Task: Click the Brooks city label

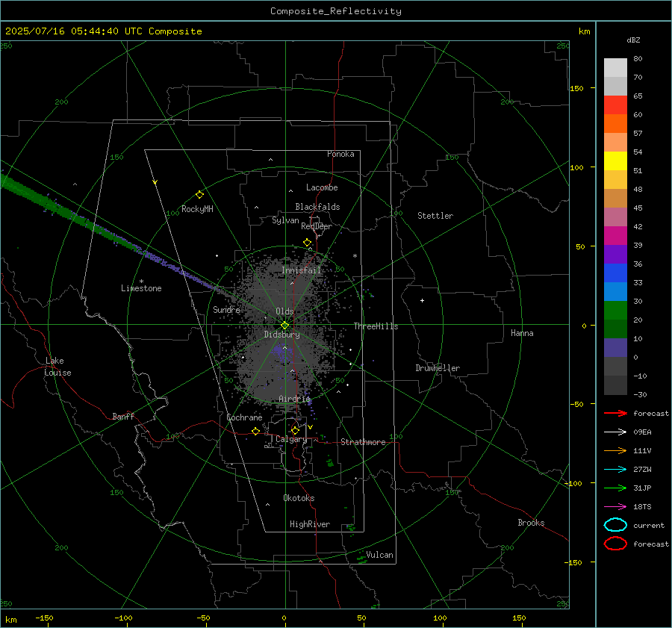Action: pyautogui.click(x=531, y=523)
